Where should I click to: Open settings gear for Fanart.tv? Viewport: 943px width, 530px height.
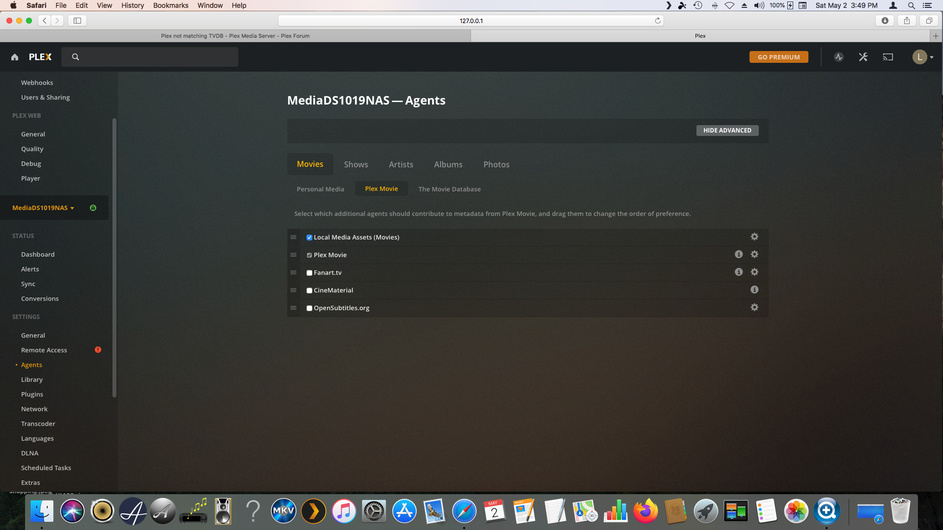point(754,272)
